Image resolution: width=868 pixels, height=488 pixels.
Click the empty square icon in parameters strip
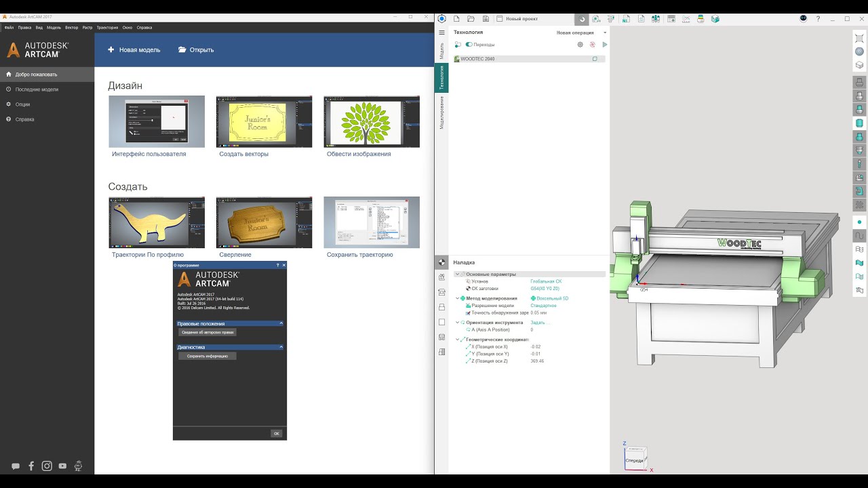tap(441, 322)
